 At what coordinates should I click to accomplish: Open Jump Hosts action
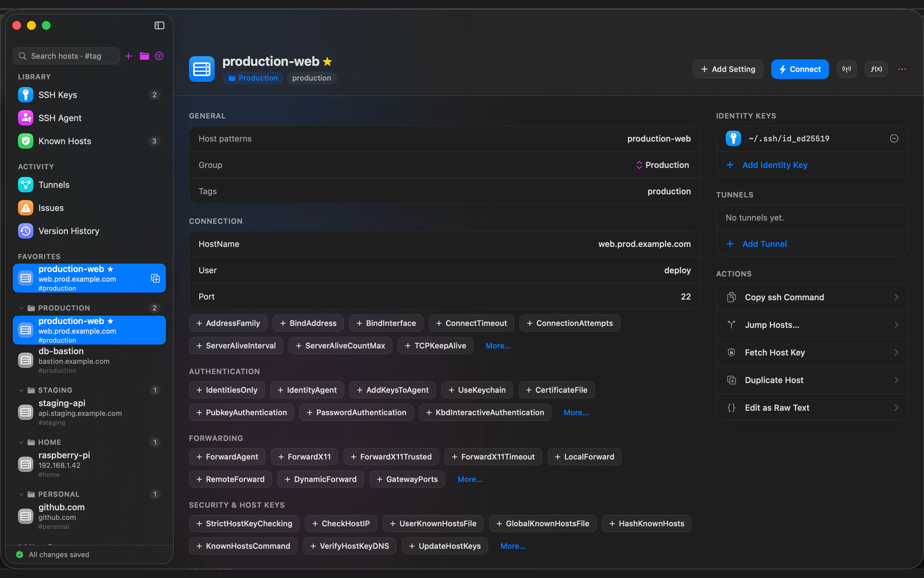pos(812,325)
